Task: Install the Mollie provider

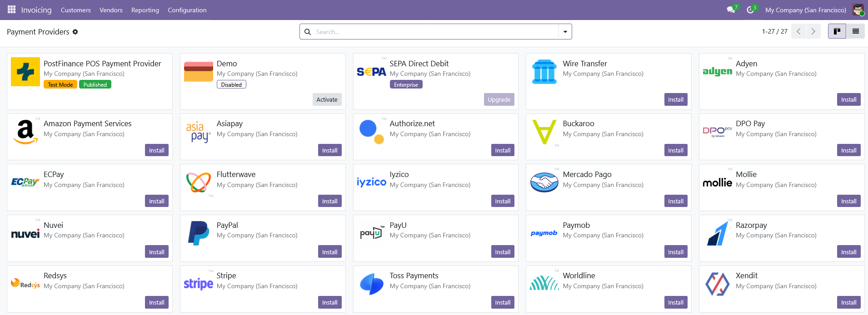Action: pos(848,201)
